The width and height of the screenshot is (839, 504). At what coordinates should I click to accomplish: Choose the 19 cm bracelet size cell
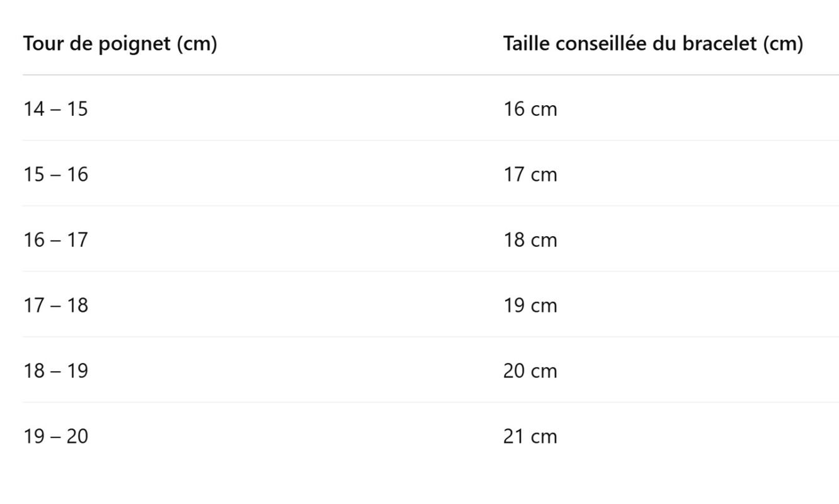tap(530, 306)
